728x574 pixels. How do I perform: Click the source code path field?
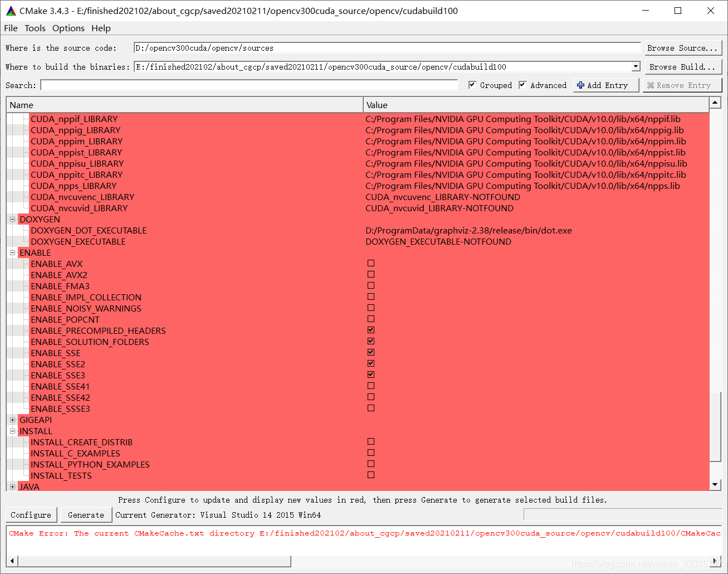pyautogui.click(x=388, y=48)
